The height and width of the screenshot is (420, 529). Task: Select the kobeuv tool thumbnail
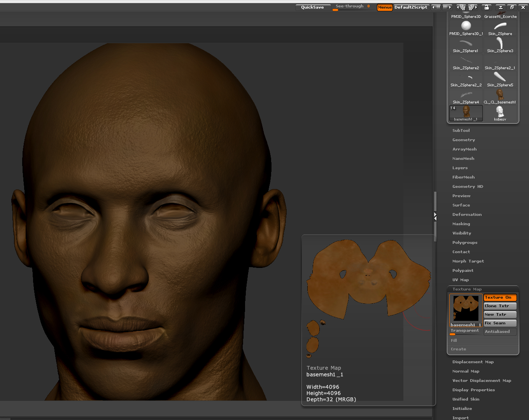tap(500, 113)
